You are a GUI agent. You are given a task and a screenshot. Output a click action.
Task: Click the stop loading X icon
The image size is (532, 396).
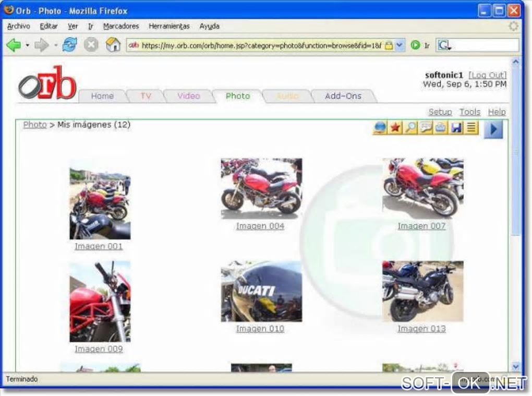tap(91, 45)
